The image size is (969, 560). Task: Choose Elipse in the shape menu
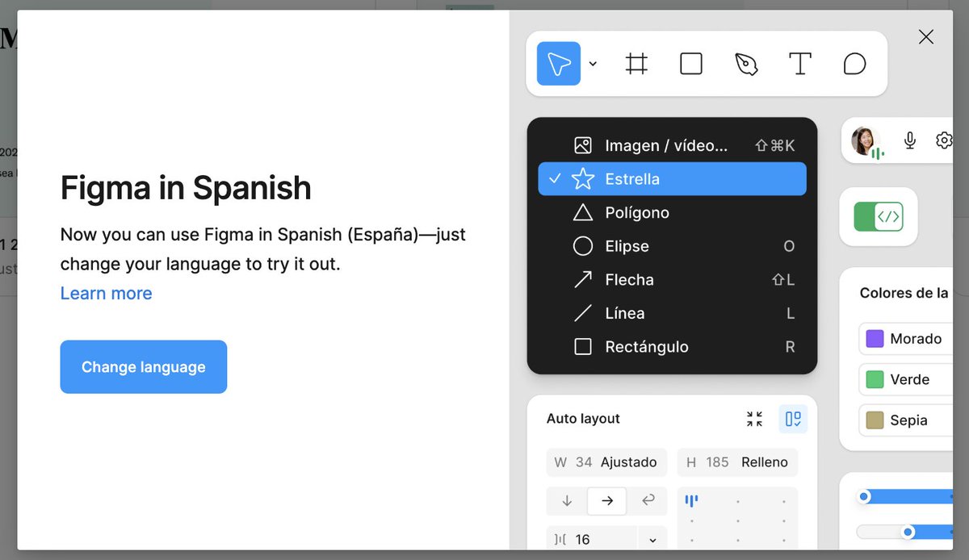click(673, 246)
